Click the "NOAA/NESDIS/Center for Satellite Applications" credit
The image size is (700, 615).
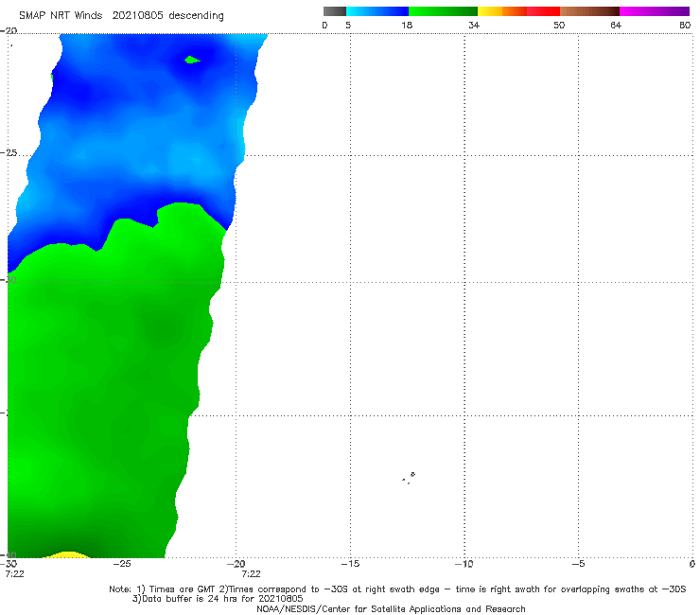click(x=391, y=609)
